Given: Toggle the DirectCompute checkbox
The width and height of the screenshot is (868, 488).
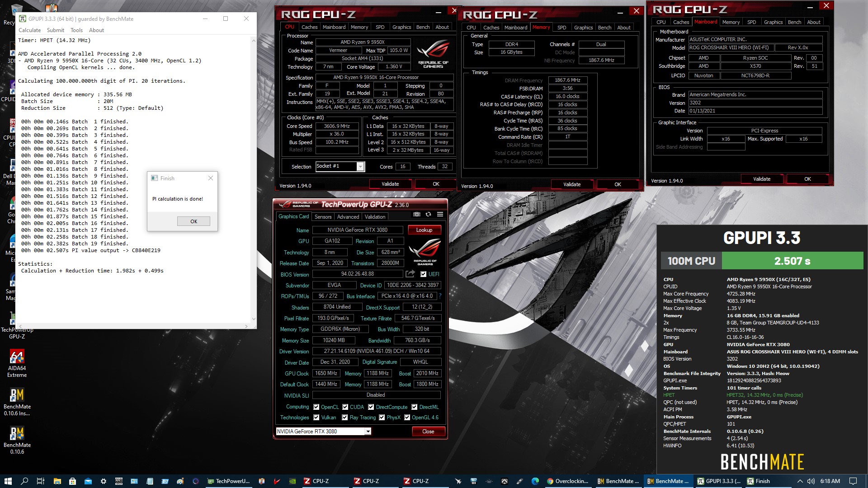Looking at the screenshot, I should point(371,407).
